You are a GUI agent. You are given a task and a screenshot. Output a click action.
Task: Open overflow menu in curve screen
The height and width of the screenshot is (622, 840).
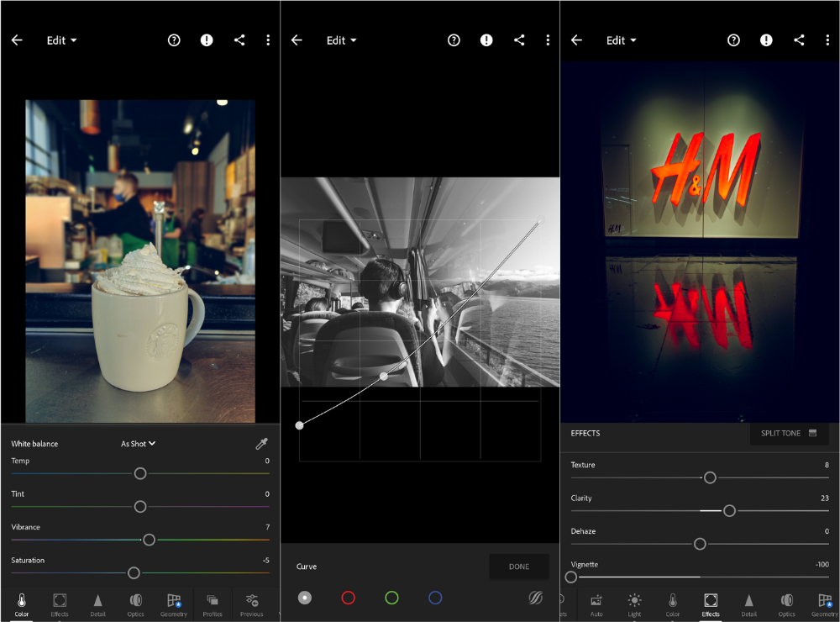[548, 40]
